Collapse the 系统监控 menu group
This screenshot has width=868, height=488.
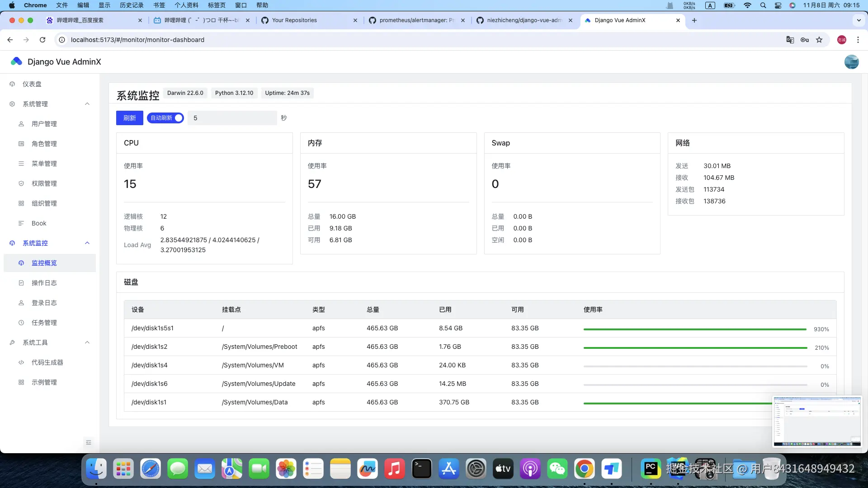point(87,243)
